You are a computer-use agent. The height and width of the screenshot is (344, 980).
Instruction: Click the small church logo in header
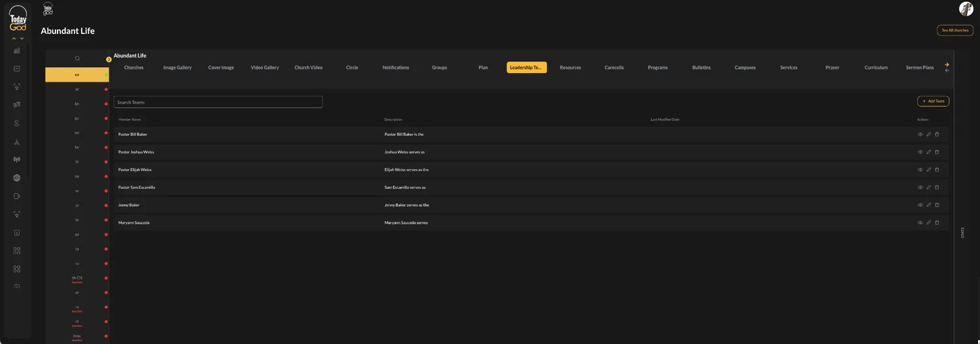point(48,8)
